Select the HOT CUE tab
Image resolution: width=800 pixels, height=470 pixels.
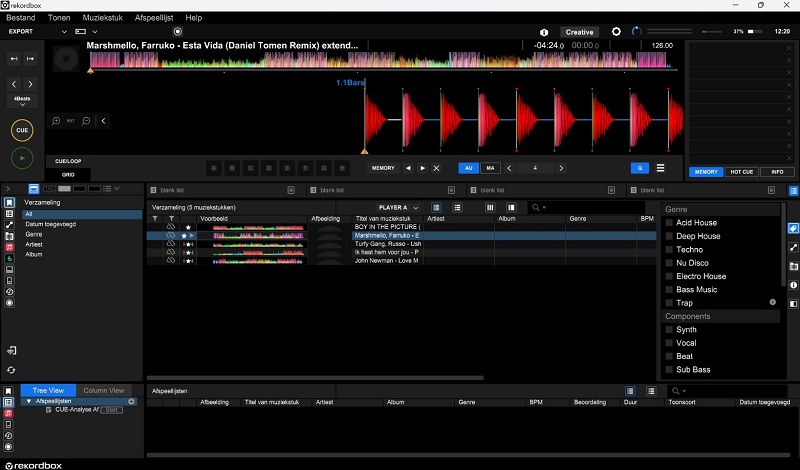(x=741, y=172)
